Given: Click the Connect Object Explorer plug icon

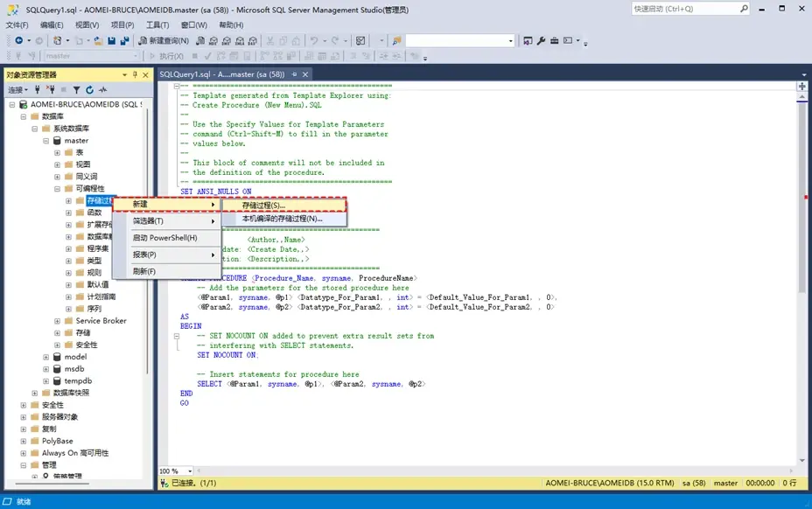Looking at the screenshot, I should 38,89.
